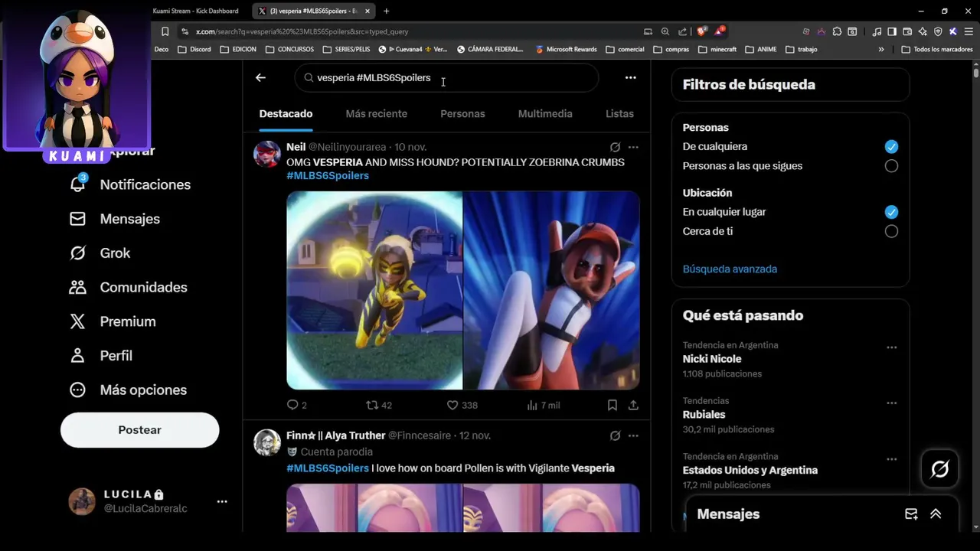Open Finn || Alya Truther profile name
980x551 pixels.
pyautogui.click(x=335, y=435)
